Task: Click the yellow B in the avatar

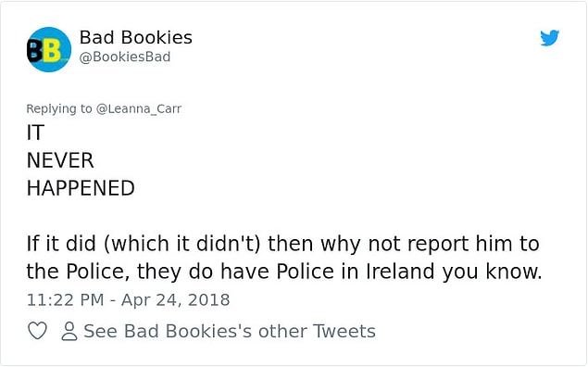Action: point(52,51)
